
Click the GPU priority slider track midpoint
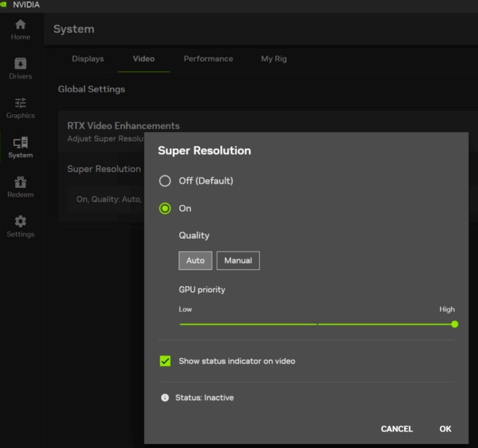317,324
